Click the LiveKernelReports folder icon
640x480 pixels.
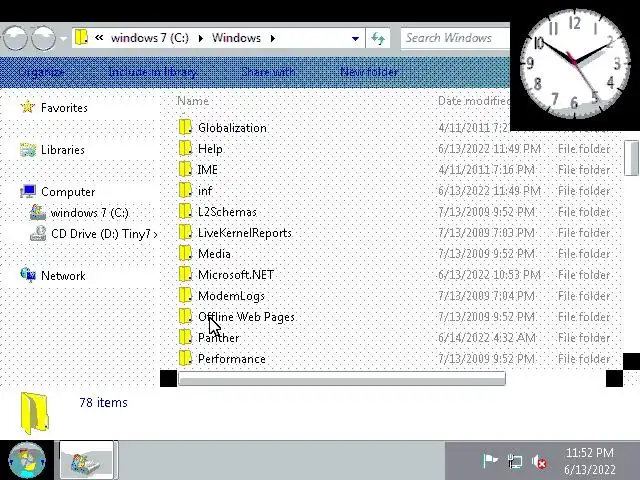(x=185, y=232)
